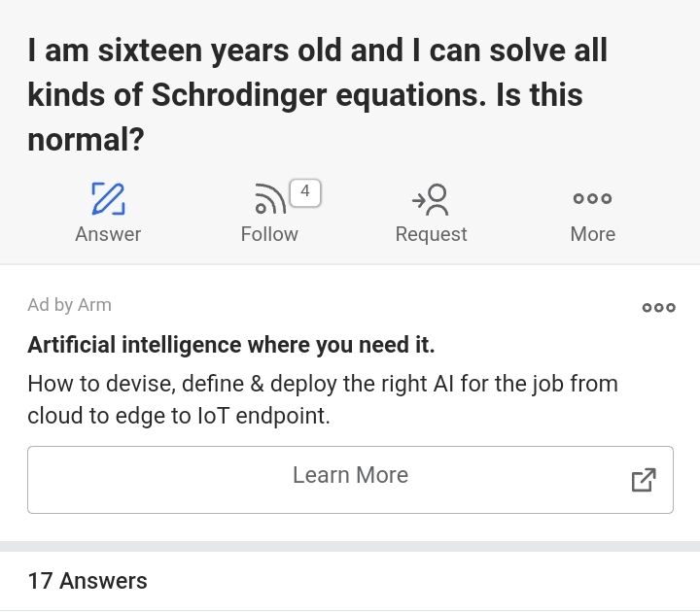Click the external link icon in Learn More
700x612 pixels.
(x=643, y=480)
